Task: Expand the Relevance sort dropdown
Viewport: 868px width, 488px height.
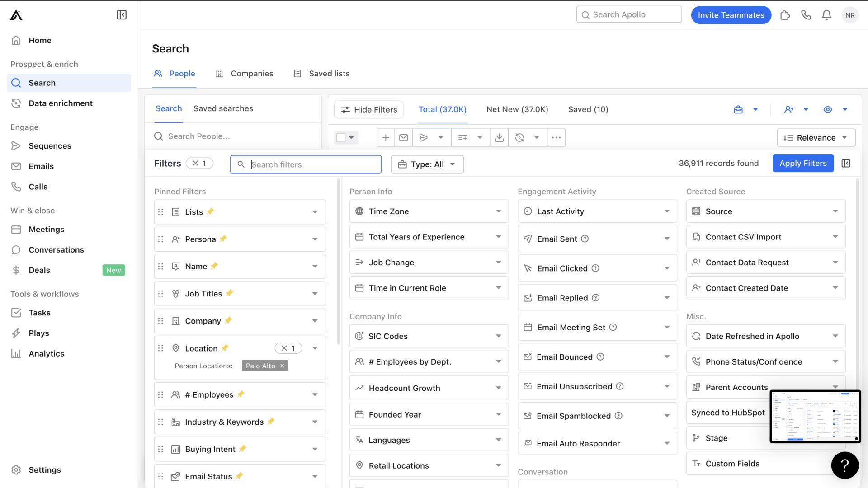Action: click(816, 138)
